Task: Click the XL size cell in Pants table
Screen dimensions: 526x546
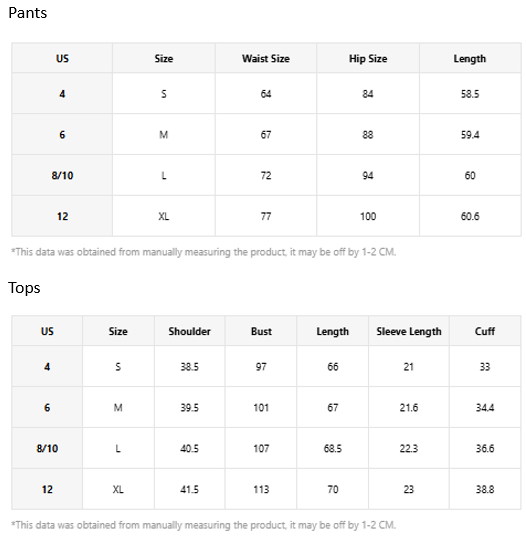Action: tap(164, 216)
